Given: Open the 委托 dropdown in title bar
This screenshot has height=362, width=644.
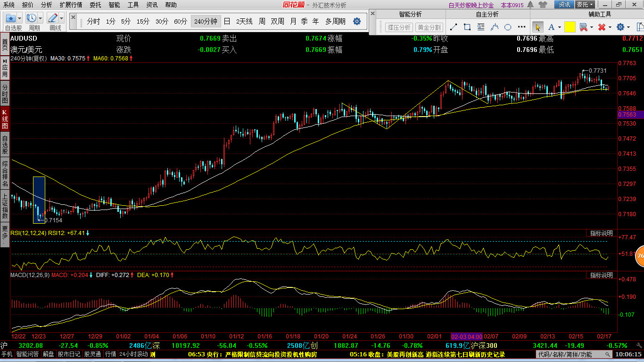Looking at the screenshot, I should click(585, 5).
